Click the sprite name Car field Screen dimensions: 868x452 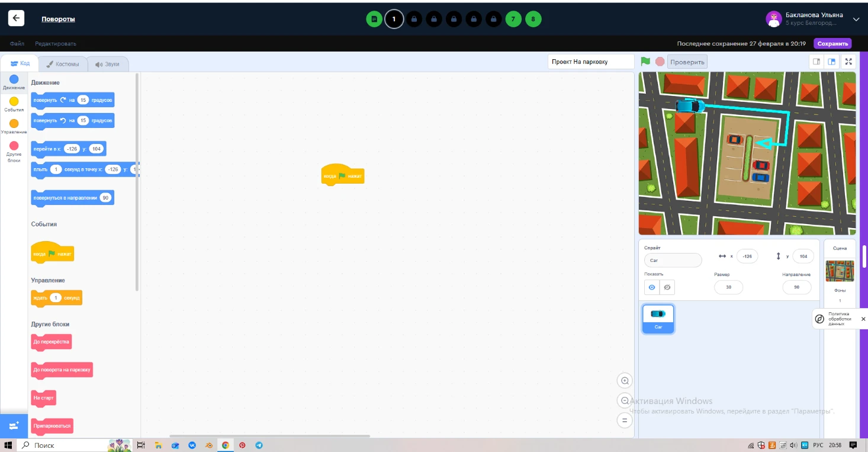[673, 260]
